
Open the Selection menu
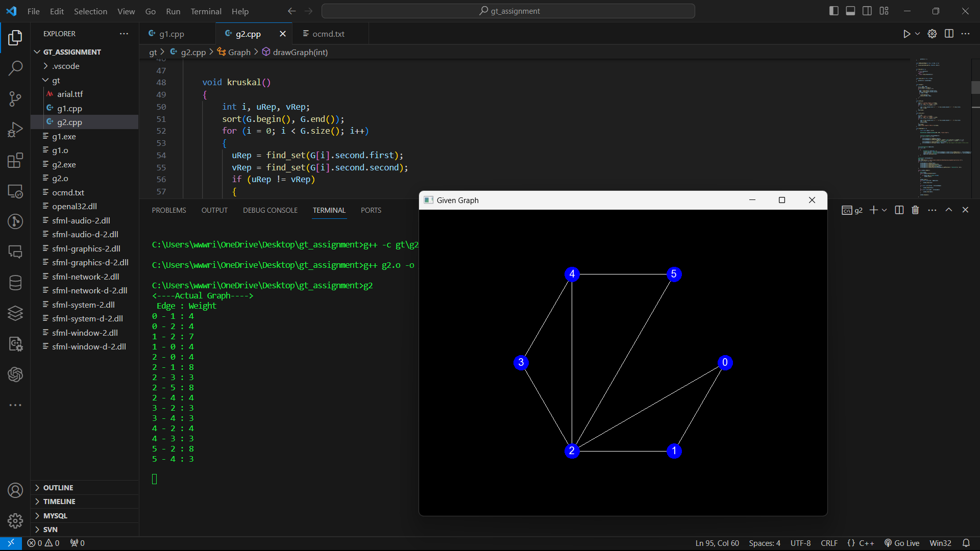(x=90, y=11)
